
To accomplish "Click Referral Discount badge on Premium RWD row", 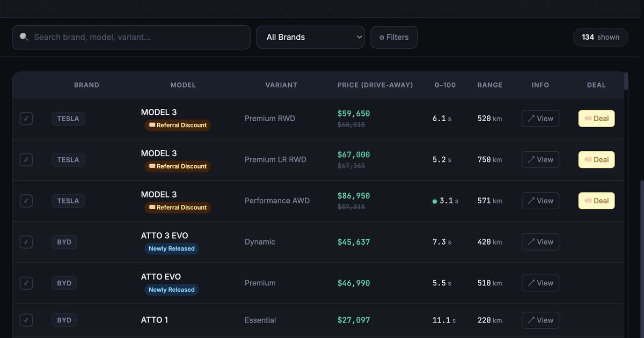I will coord(178,125).
